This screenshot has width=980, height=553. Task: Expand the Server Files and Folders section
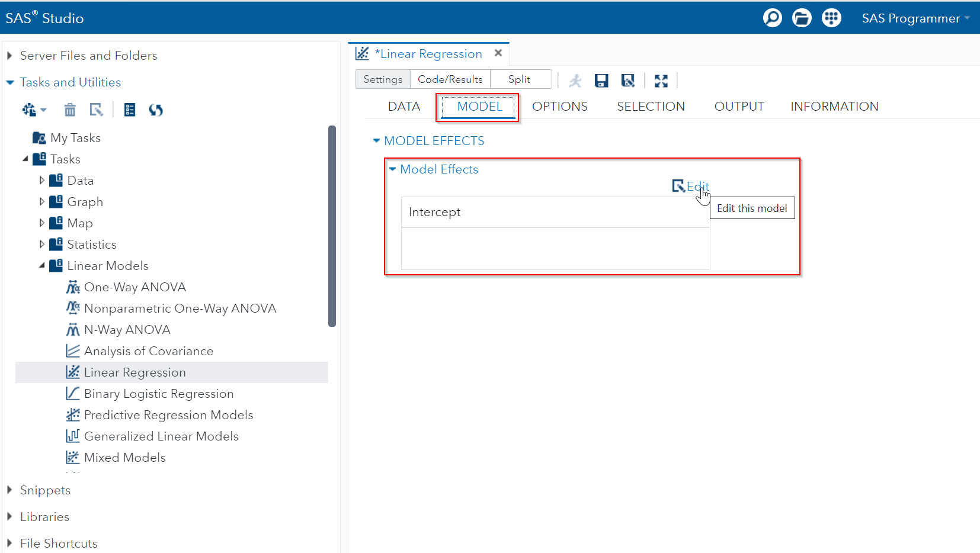9,55
